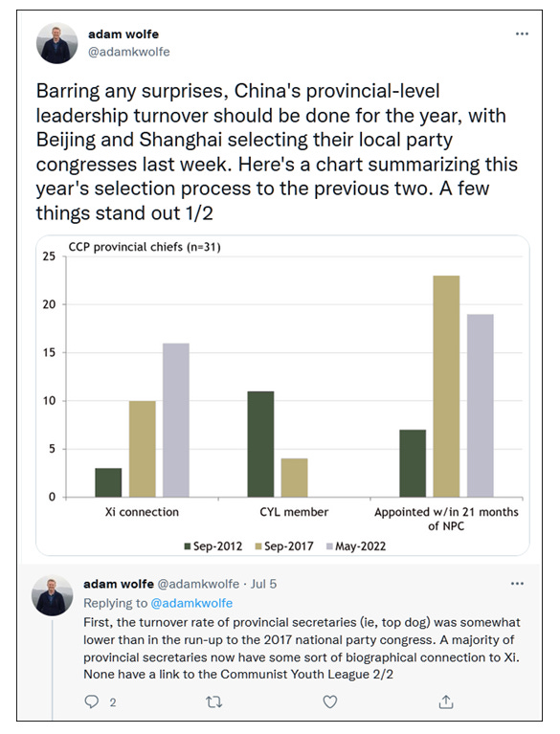Click the reply count number 2
Screen dimensions: 560x734
click(113, 702)
